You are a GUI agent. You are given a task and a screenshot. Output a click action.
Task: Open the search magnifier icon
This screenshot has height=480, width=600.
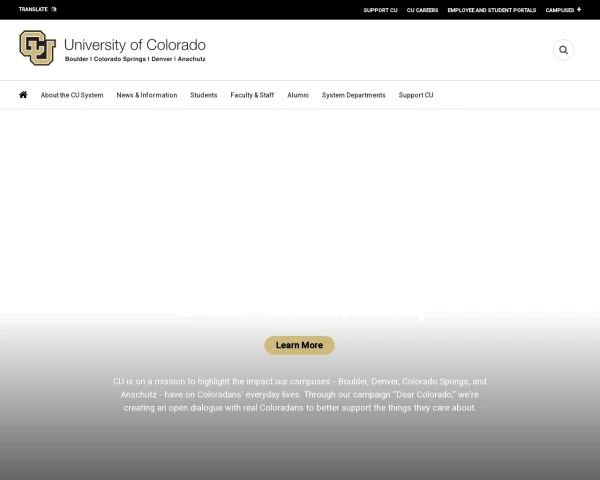[x=563, y=50]
